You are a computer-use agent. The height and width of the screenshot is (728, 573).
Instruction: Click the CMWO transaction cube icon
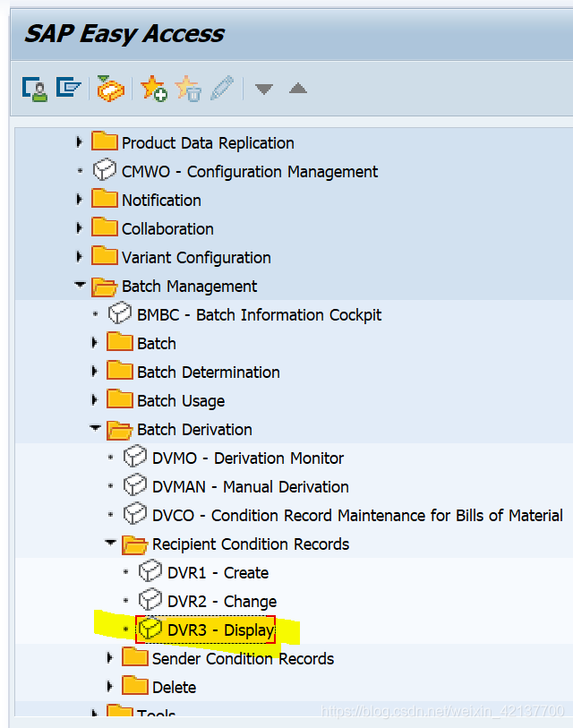[104, 170]
